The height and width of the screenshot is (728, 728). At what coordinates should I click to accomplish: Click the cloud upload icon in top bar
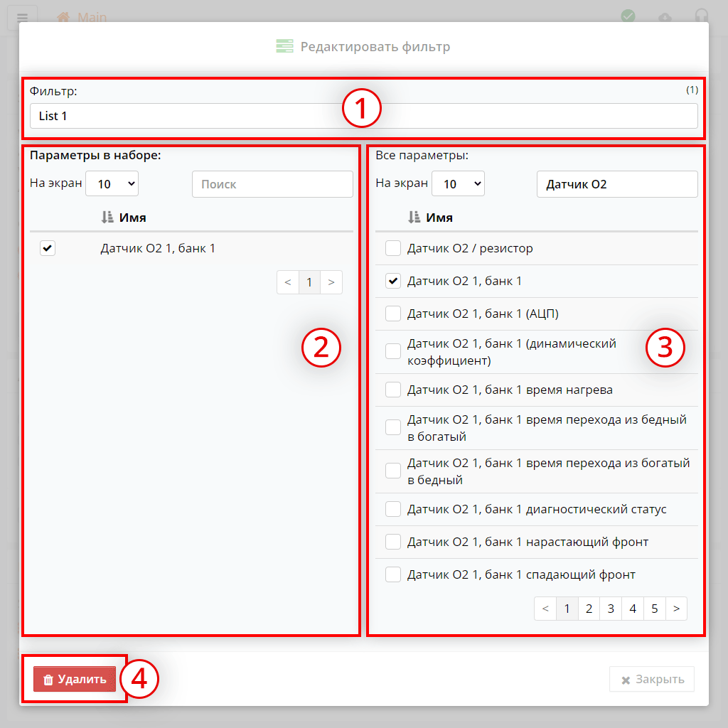[x=665, y=17]
